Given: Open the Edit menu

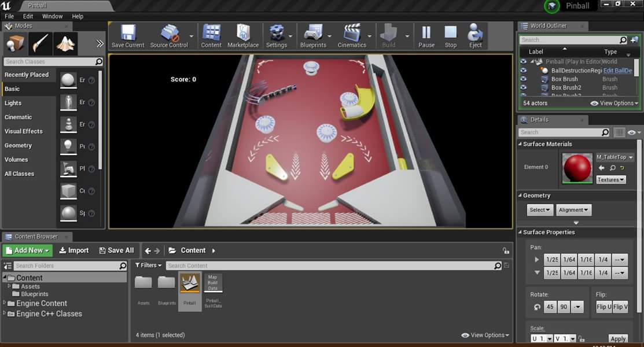Looking at the screenshot, I should (x=28, y=16).
